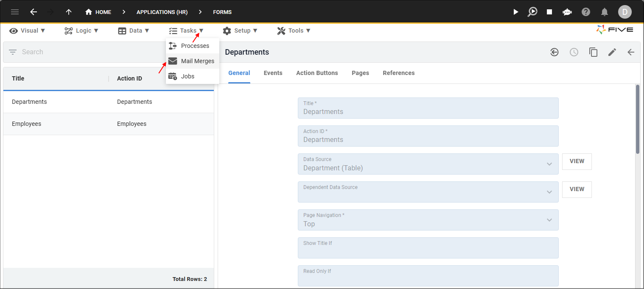This screenshot has height=289, width=644.
Task: Sort by the Title column header
Action: point(18,78)
